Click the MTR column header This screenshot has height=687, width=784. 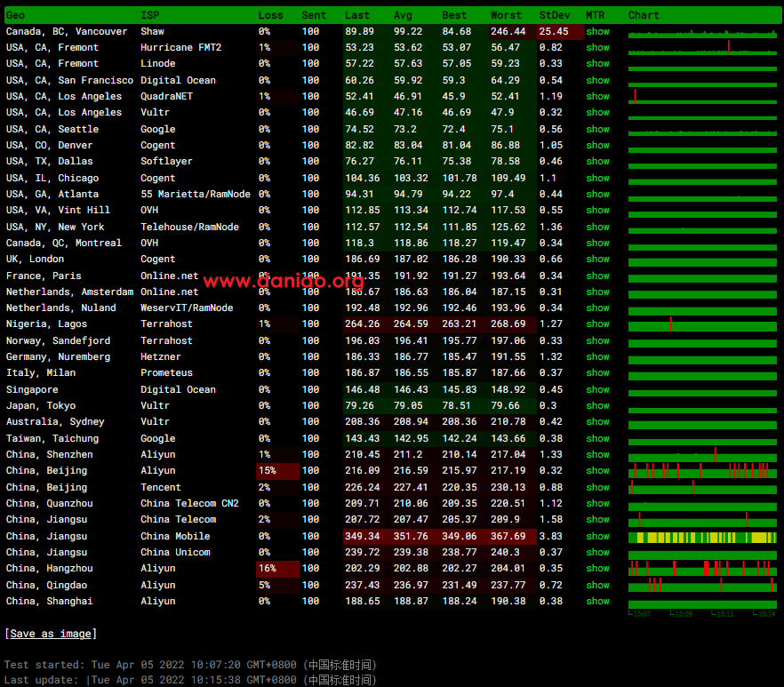pyautogui.click(x=595, y=15)
